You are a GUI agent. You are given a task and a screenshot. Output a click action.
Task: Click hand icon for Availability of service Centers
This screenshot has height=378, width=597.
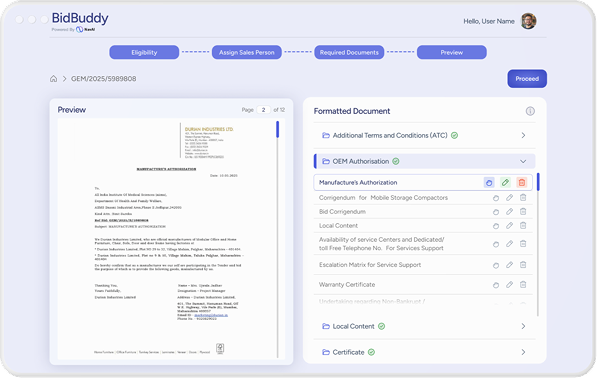point(496,244)
